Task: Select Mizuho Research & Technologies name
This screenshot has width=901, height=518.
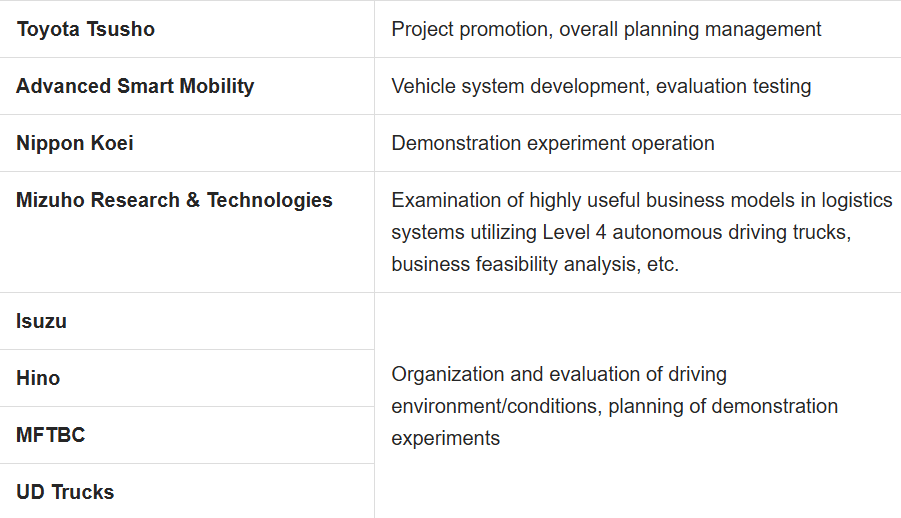Action: point(174,200)
